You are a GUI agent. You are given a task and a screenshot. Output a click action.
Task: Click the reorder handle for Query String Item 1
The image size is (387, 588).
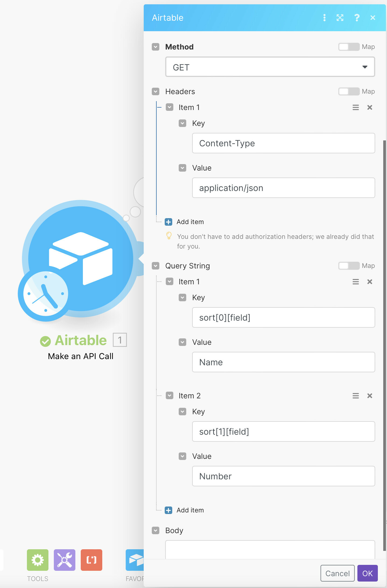356,282
